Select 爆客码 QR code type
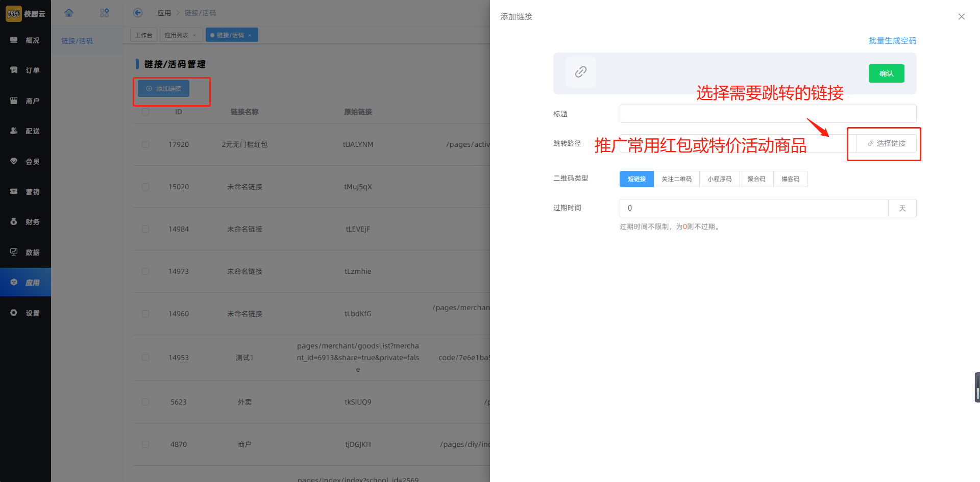The height and width of the screenshot is (482, 980). 791,179
